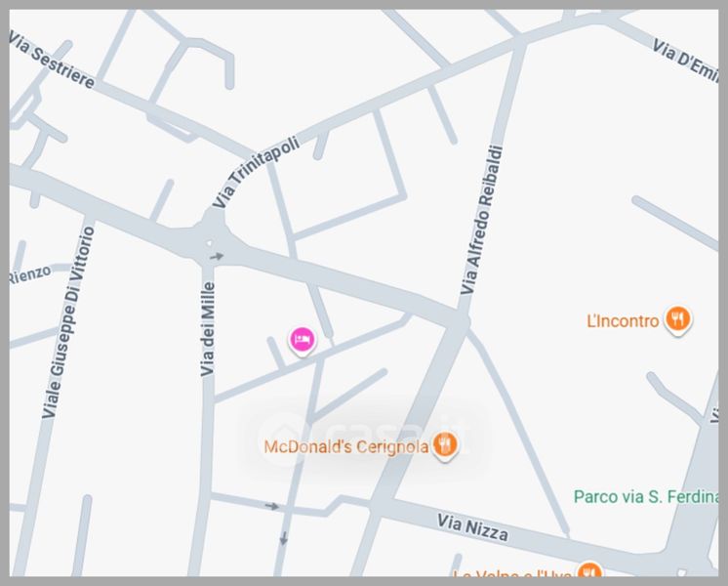Click one-way arrow near the roundabout

pyautogui.click(x=217, y=256)
